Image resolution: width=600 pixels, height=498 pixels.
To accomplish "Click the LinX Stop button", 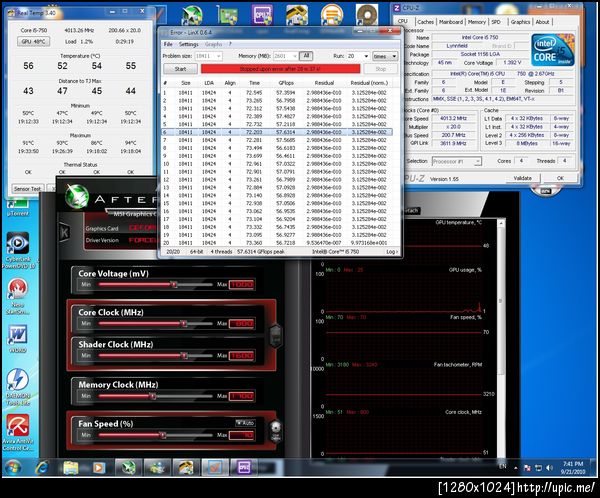I will coord(380,69).
